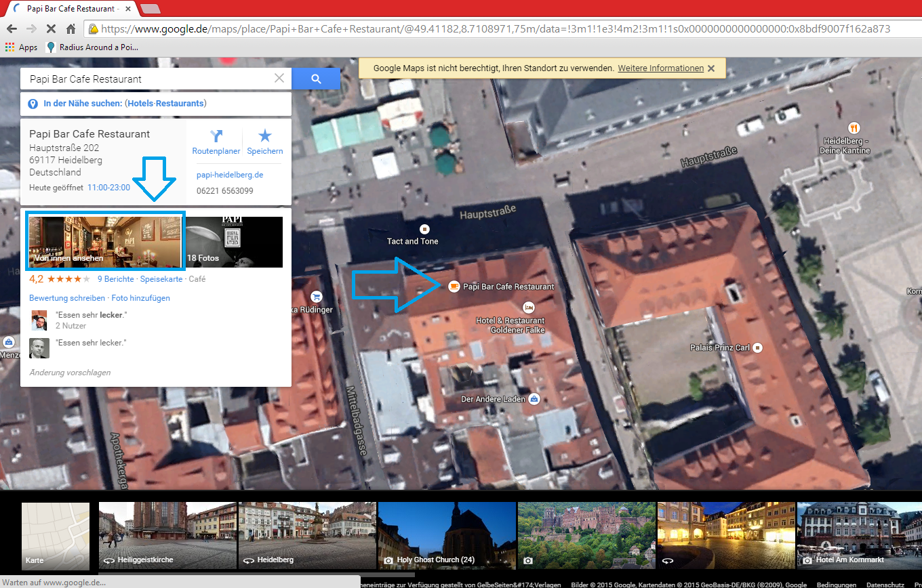The image size is (922, 588).
Task: Click the browser back arrow
Action: (12, 29)
